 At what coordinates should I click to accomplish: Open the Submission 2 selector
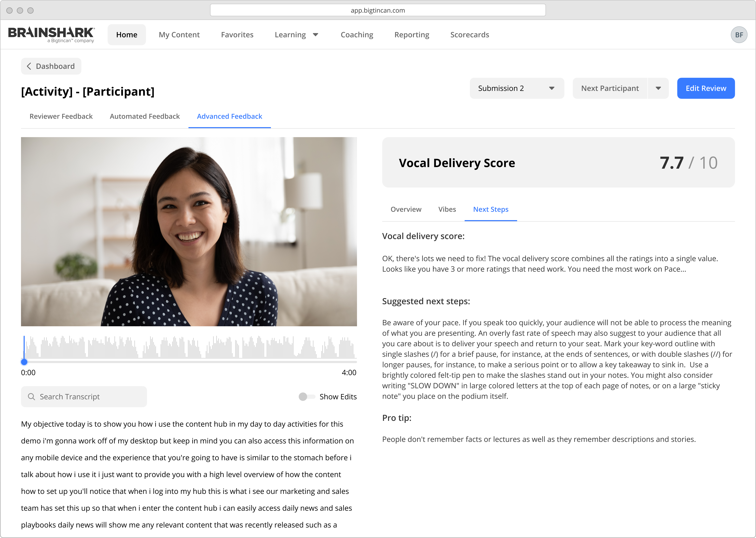(510, 88)
